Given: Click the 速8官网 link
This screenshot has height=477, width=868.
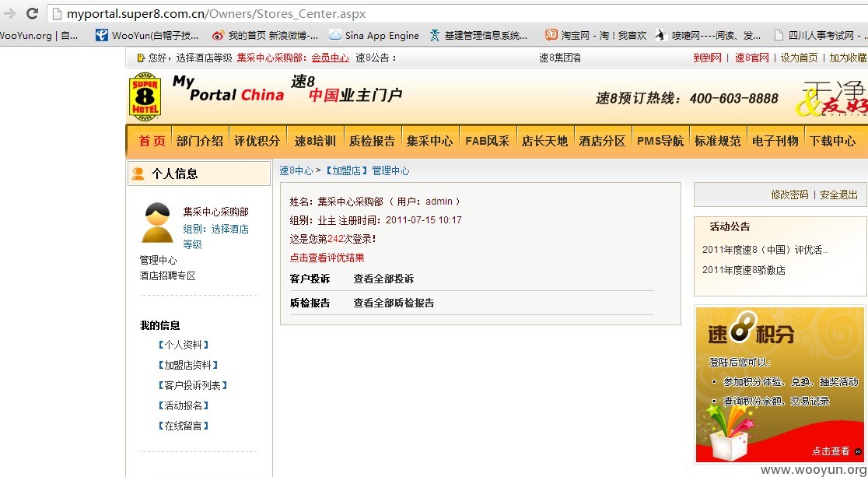Looking at the screenshot, I should [x=752, y=58].
